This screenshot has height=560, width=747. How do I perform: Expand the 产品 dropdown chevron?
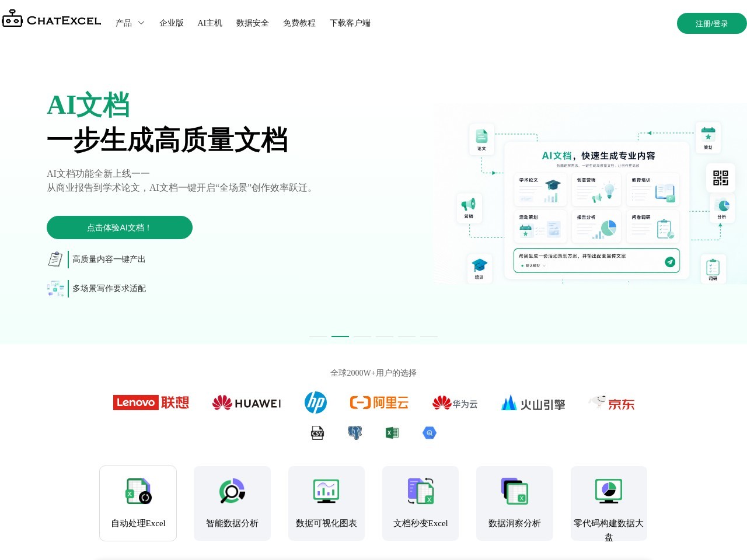141,23
